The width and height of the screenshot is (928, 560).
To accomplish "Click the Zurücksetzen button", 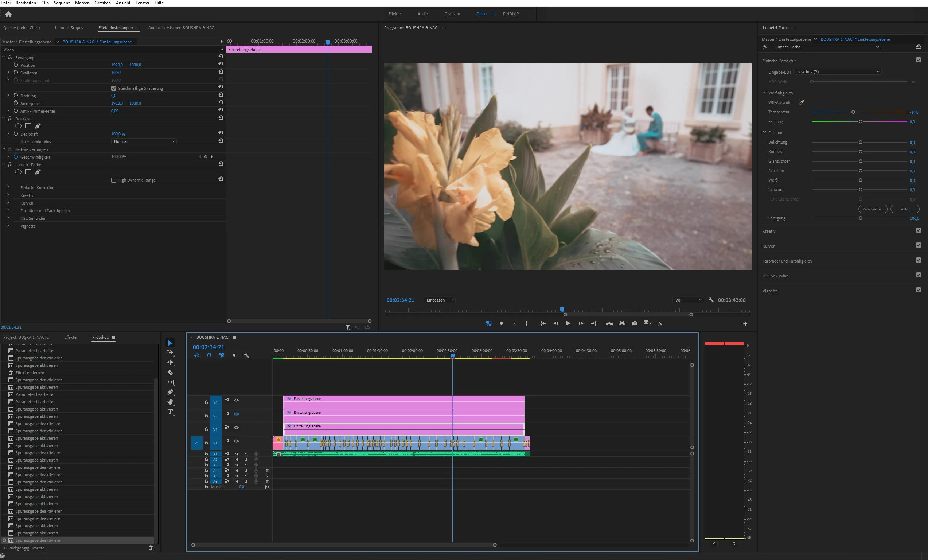I will pyautogui.click(x=873, y=209).
